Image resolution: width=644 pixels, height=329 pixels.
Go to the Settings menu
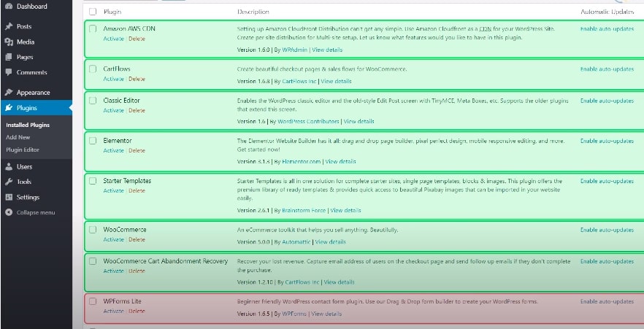tap(28, 197)
